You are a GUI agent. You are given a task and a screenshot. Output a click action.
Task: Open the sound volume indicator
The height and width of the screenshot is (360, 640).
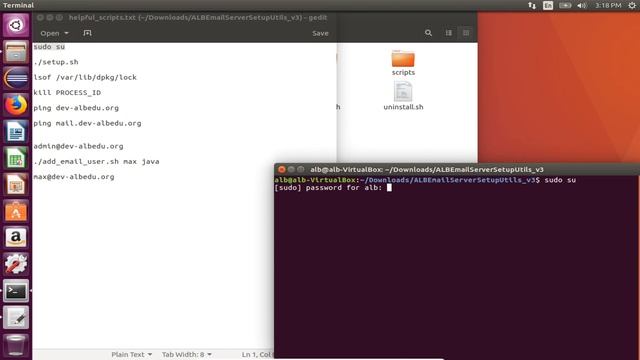tap(582, 5)
